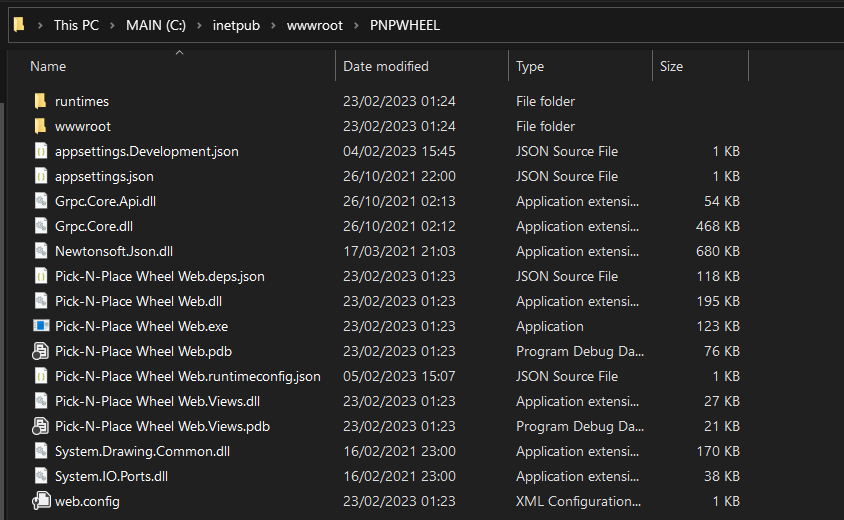The image size is (844, 520).
Task: Expand the chevron after wwwroot breadcrumb
Action: point(356,25)
